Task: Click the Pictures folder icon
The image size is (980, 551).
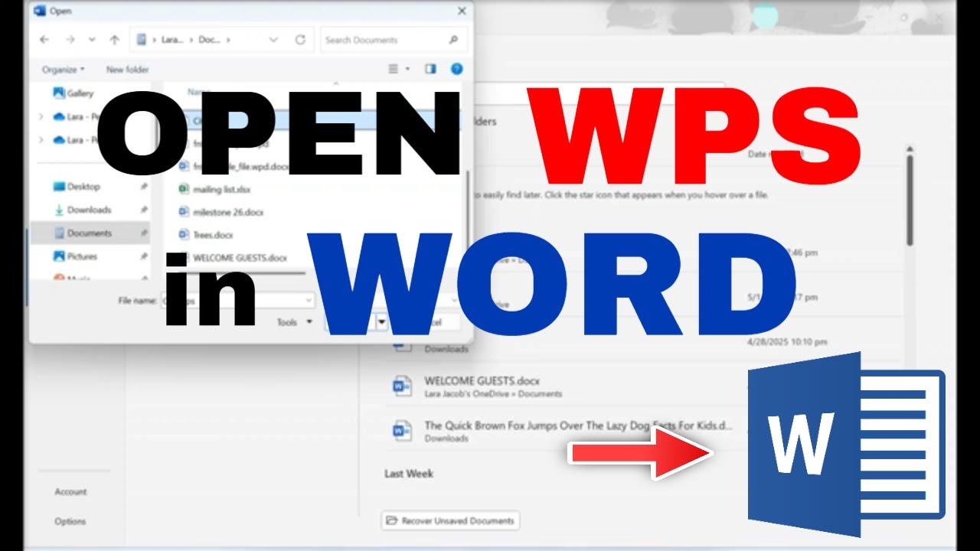Action: pos(58,256)
